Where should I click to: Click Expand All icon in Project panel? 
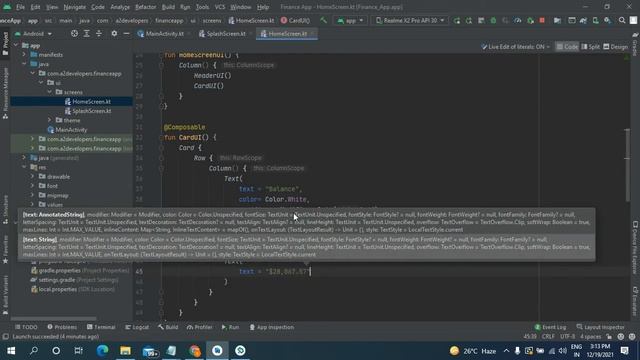tap(87, 34)
